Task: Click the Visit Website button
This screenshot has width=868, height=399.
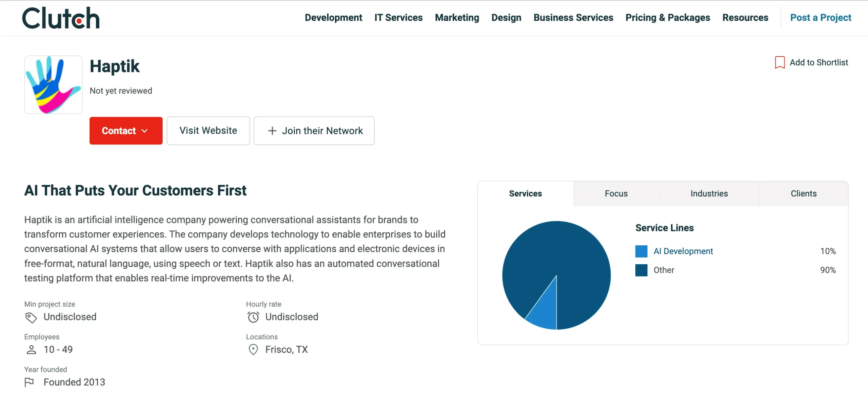Action: (208, 131)
